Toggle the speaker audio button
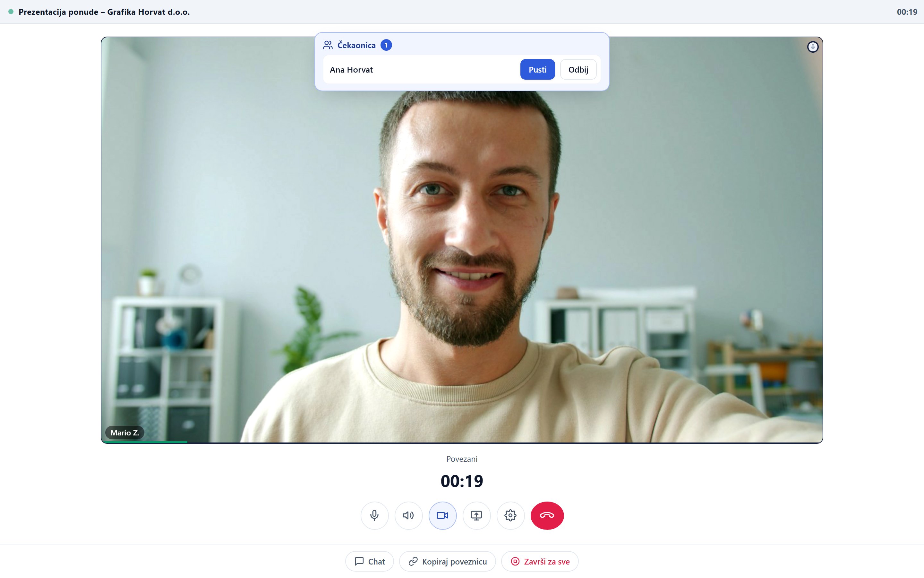Image resolution: width=924 pixels, height=578 pixels. pos(408,515)
